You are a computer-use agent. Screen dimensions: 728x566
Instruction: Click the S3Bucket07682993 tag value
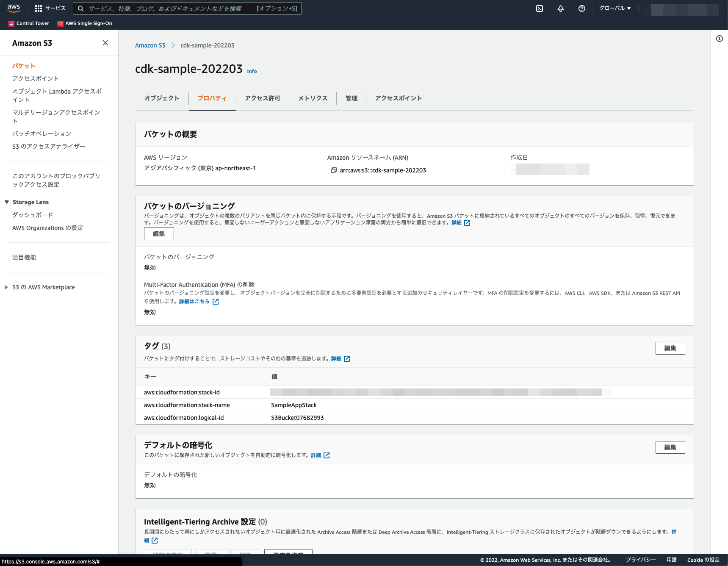coord(297,418)
